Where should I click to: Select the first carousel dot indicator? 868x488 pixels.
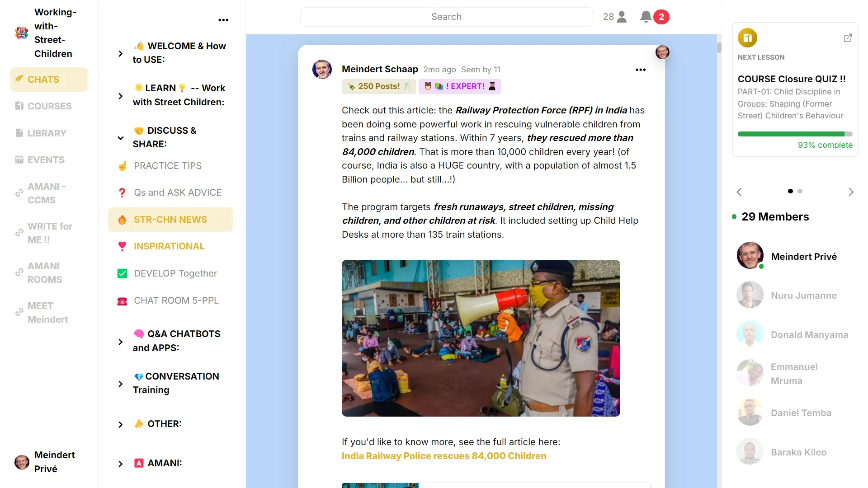point(790,191)
